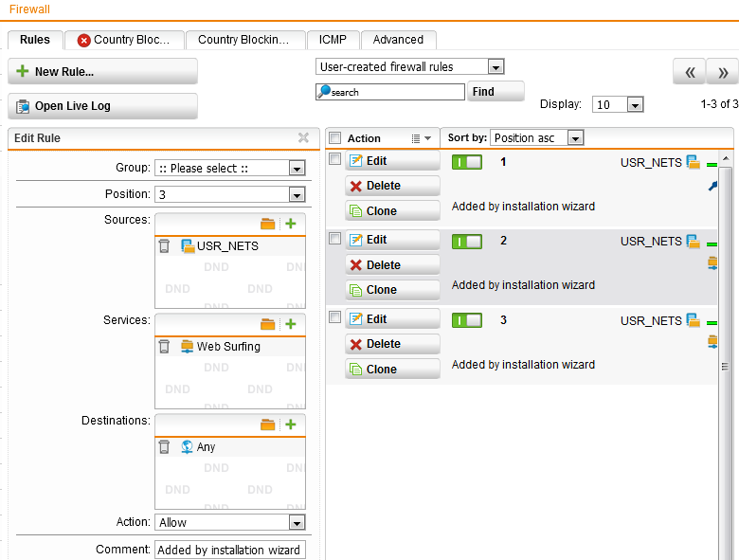Switch to the ICMP tab
739x560 pixels.
tap(333, 40)
